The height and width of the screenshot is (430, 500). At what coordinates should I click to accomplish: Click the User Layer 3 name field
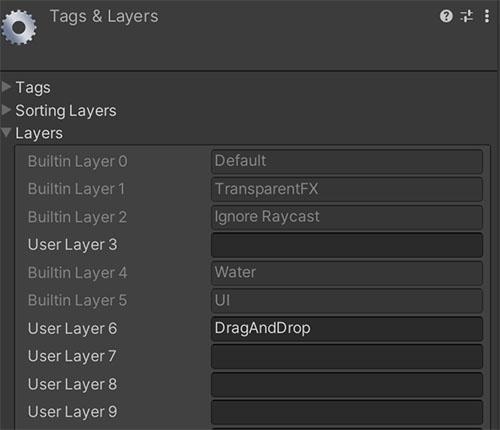[347, 245]
